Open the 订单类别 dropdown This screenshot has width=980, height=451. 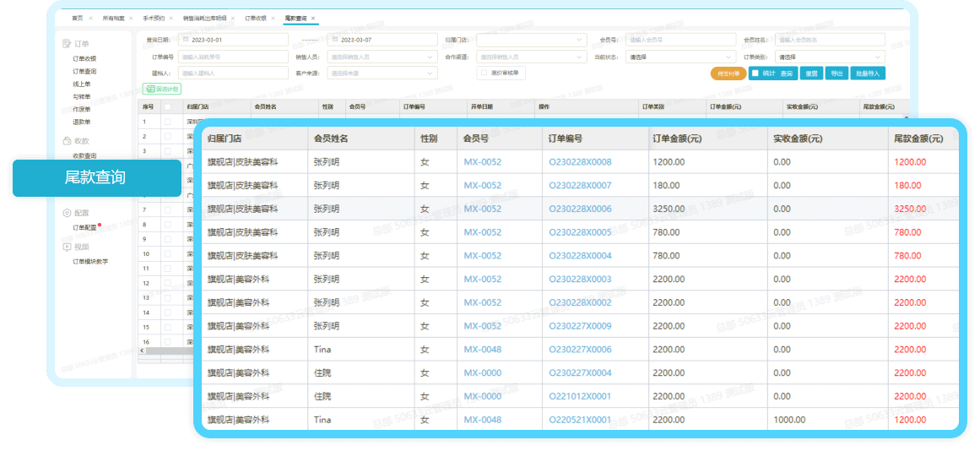click(830, 57)
